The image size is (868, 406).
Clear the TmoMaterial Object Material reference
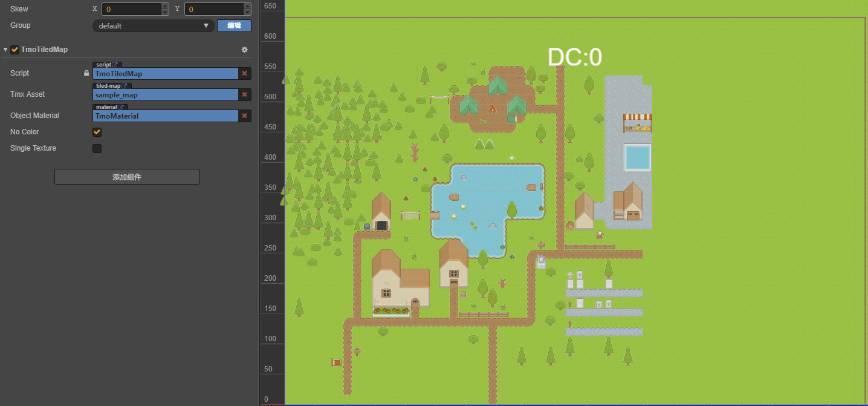245,116
